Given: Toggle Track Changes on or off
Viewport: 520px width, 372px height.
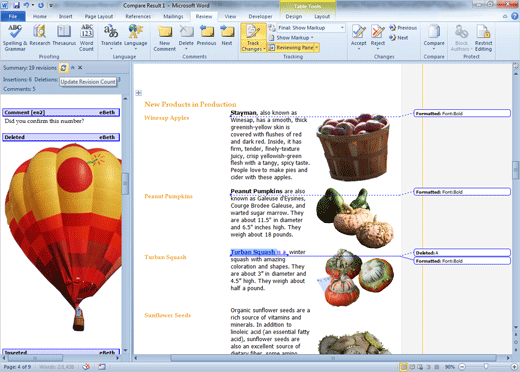Looking at the screenshot, I should 253,38.
